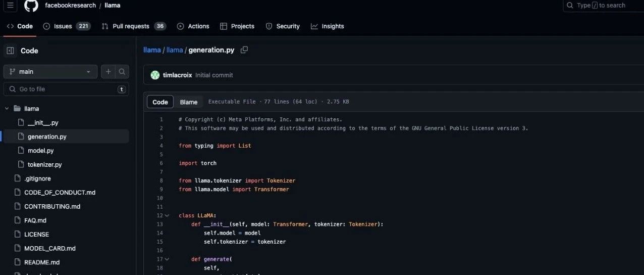
Task: Switch to the Blame view
Action: click(x=189, y=102)
